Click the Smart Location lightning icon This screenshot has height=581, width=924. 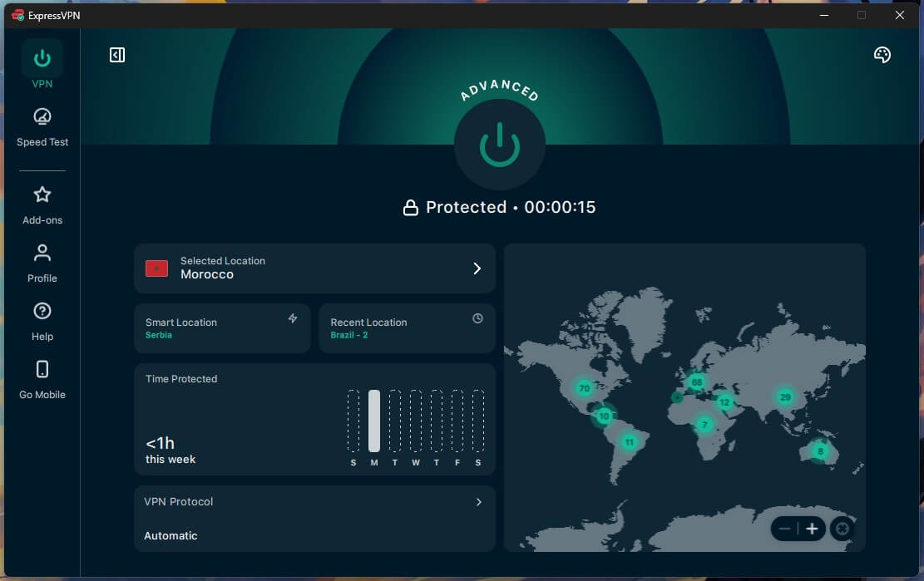tap(292, 318)
